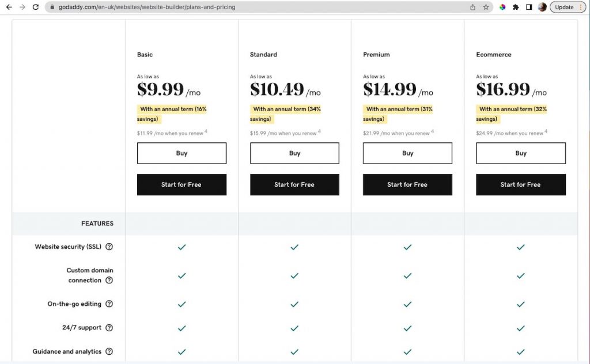Click the browser back arrow
The height and width of the screenshot is (364, 590).
(9, 7)
